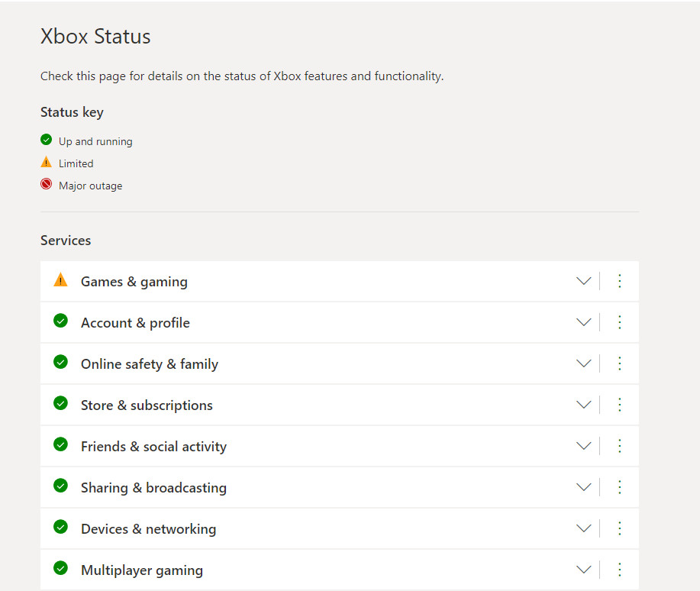The width and height of the screenshot is (700, 591).
Task: Click the Services section label
Action: click(x=65, y=240)
